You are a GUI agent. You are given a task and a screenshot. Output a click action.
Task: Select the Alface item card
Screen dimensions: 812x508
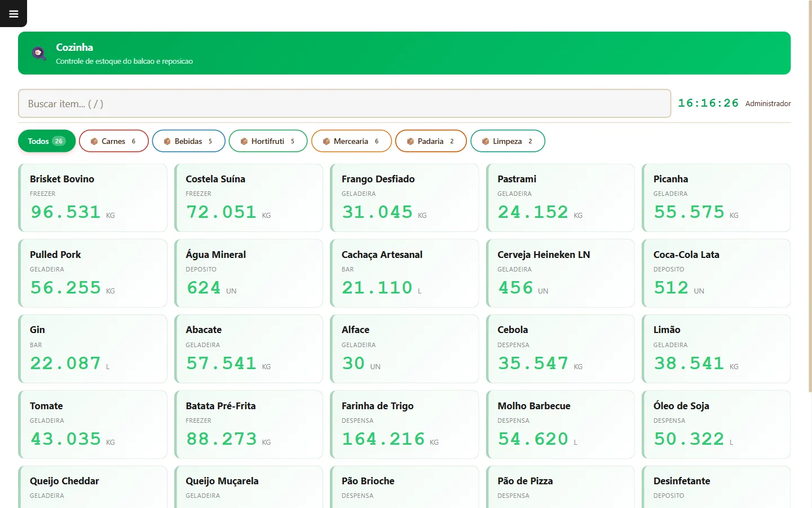pos(404,349)
